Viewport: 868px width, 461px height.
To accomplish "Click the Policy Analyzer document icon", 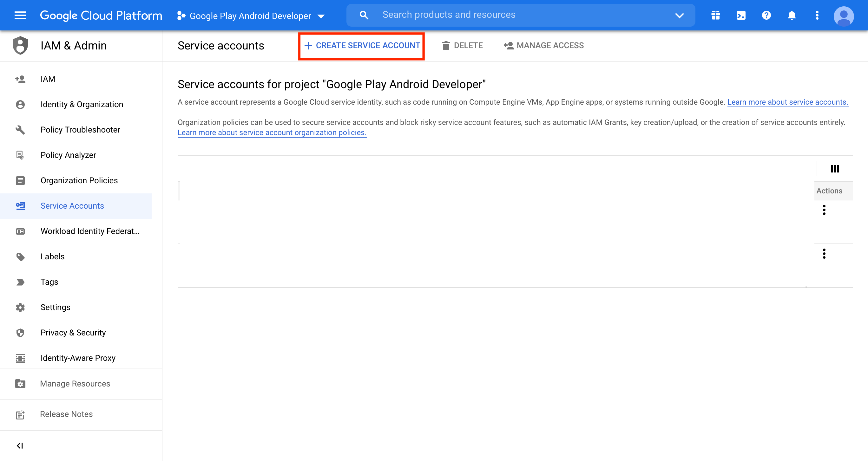I will (20, 155).
